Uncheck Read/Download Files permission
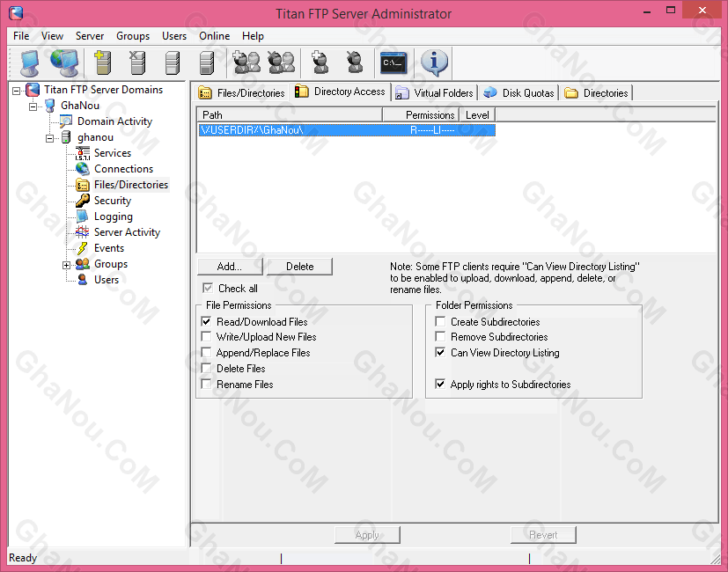Screen dimensions: 728x572 pyautogui.click(x=207, y=321)
